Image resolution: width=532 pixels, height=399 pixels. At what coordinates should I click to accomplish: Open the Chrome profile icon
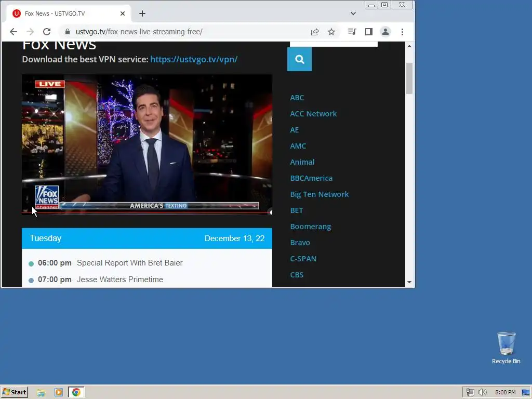pyautogui.click(x=385, y=32)
